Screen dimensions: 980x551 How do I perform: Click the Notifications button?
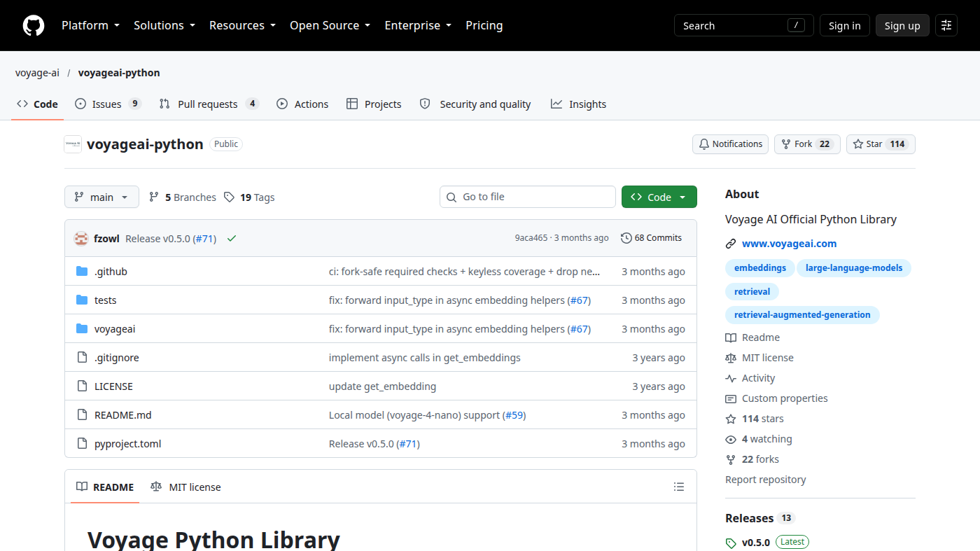tap(731, 144)
